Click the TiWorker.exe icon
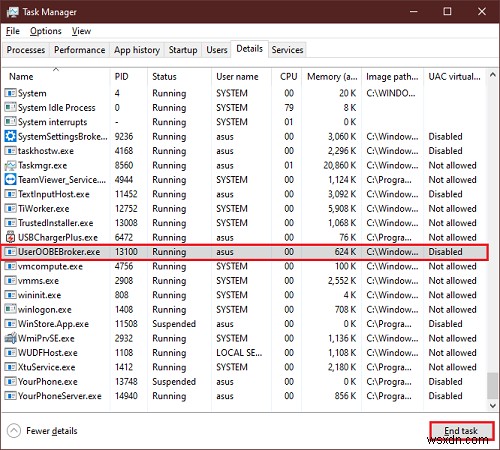500x450 pixels. tap(10, 208)
